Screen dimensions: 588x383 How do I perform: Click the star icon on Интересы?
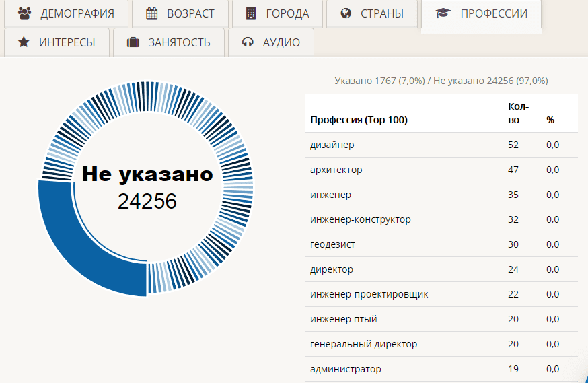(24, 42)
